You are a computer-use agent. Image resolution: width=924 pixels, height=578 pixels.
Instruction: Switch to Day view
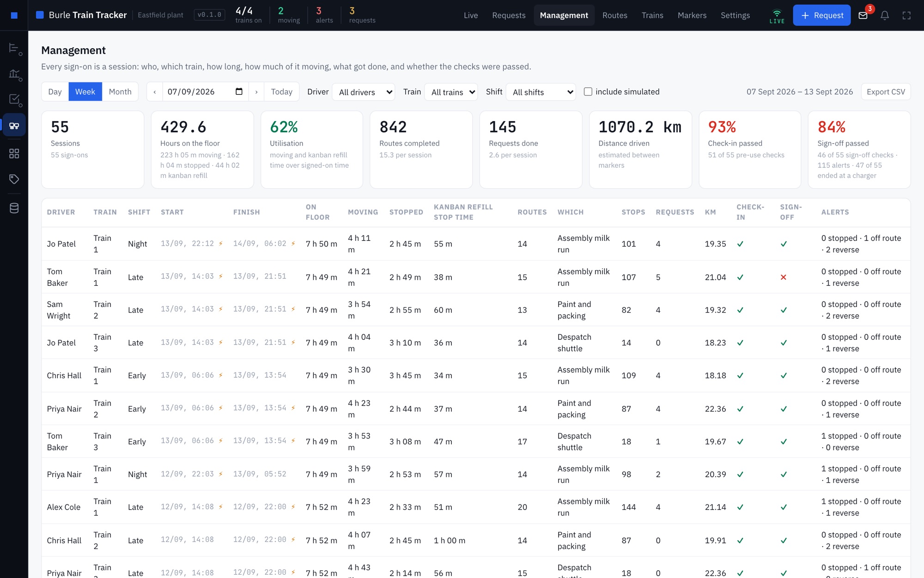55,92
